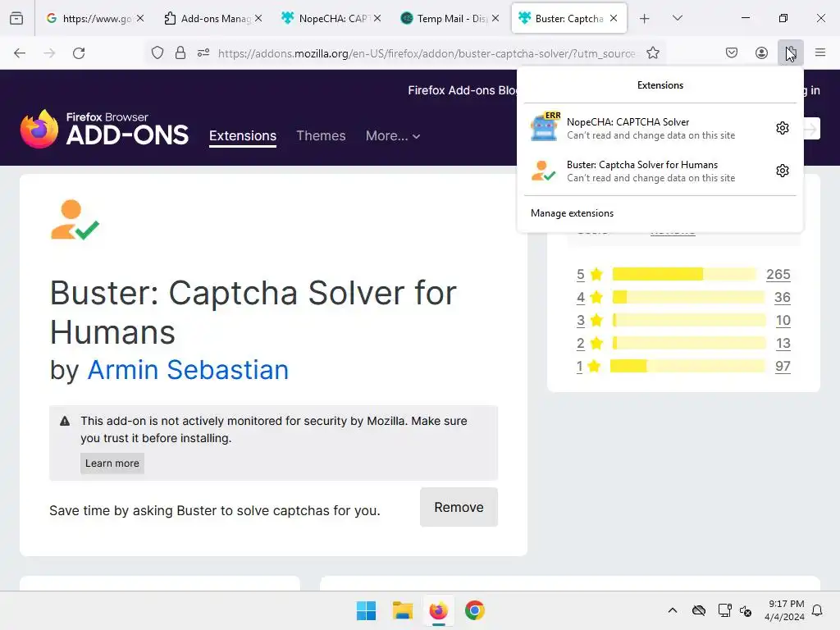Click the 1-star rating bar
840x630 pixels.
[x=688, y=367]
